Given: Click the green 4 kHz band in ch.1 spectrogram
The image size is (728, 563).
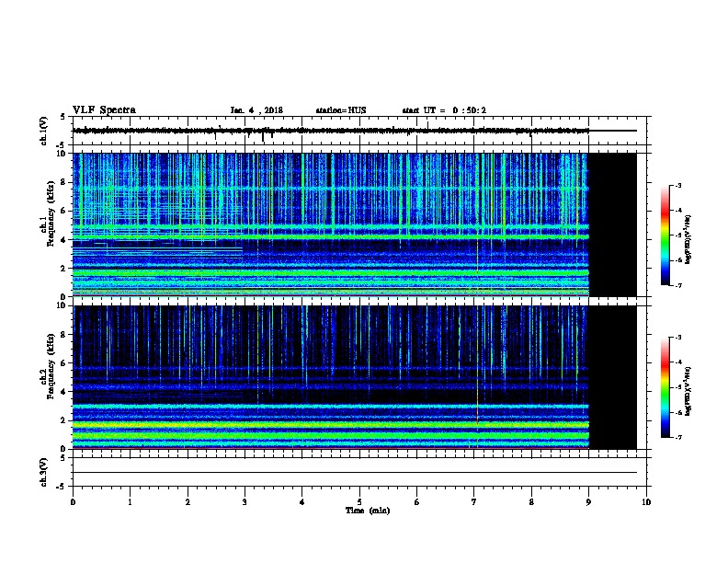Looking at the screenshot, I should 331,237.
